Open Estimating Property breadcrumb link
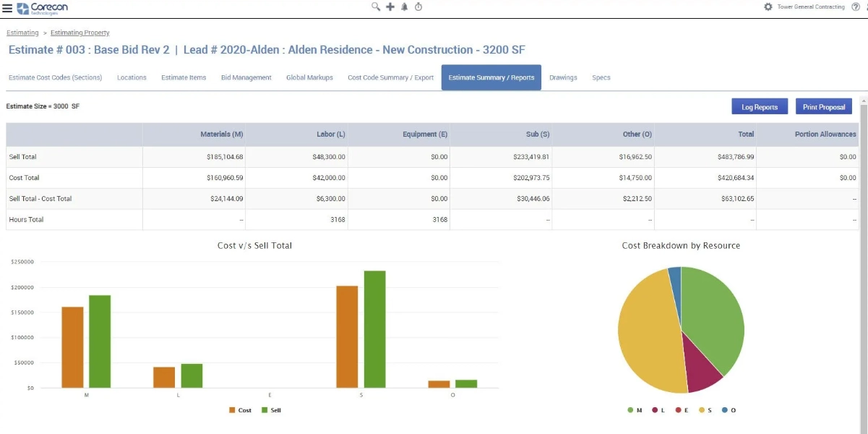Screen dimensions: 868x434 point(80,33)
